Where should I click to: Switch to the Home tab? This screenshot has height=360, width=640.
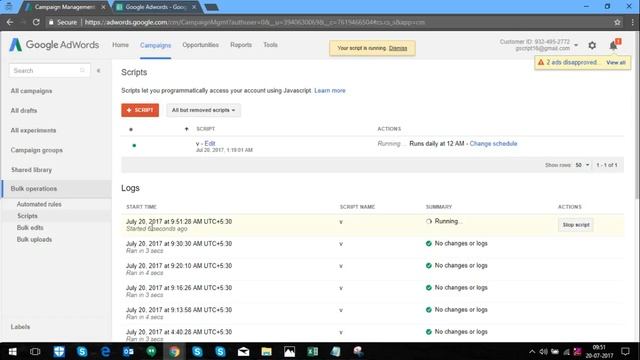[x=120, y=45]
